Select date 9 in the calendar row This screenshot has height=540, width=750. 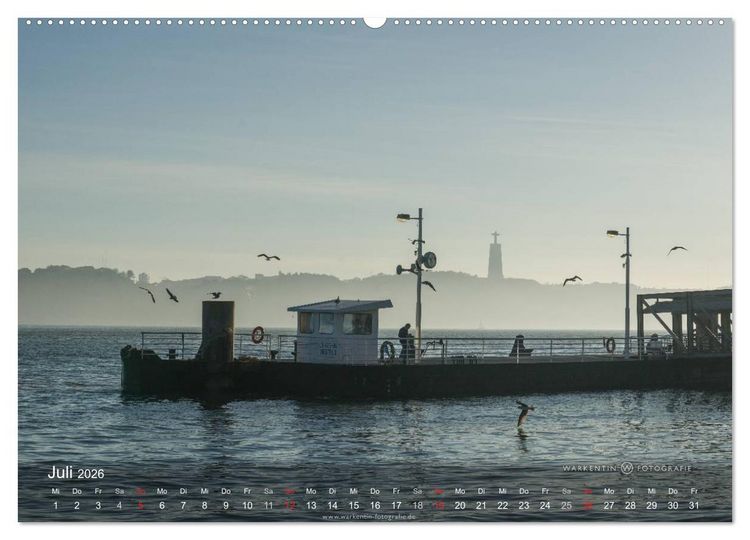point(226,505)
